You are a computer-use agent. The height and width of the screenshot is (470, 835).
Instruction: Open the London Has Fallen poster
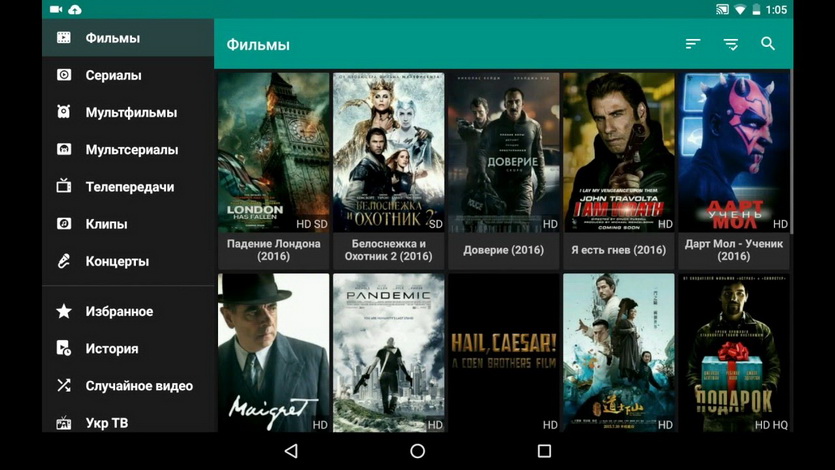click(274, 152)
